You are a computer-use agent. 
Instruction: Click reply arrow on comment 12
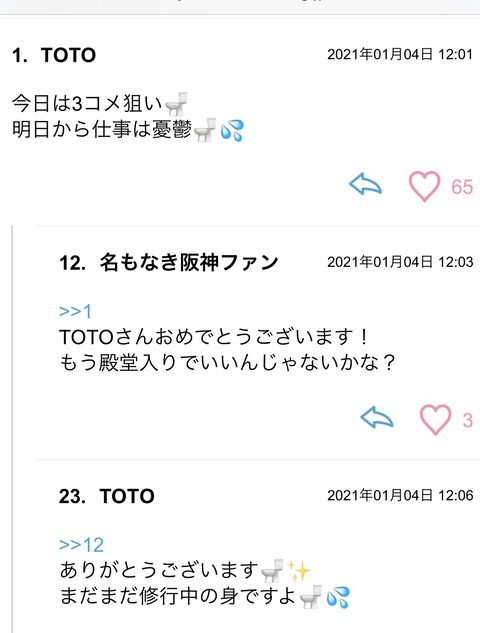377,417
